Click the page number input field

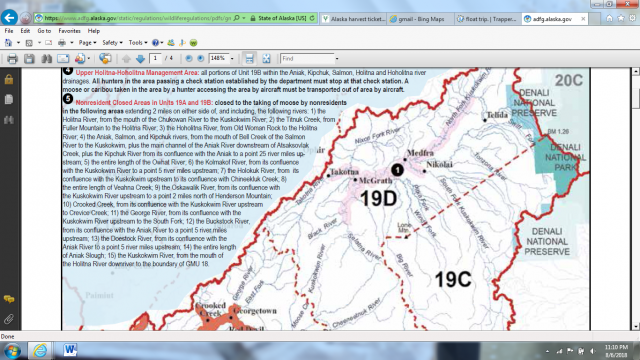pos(155,58)
